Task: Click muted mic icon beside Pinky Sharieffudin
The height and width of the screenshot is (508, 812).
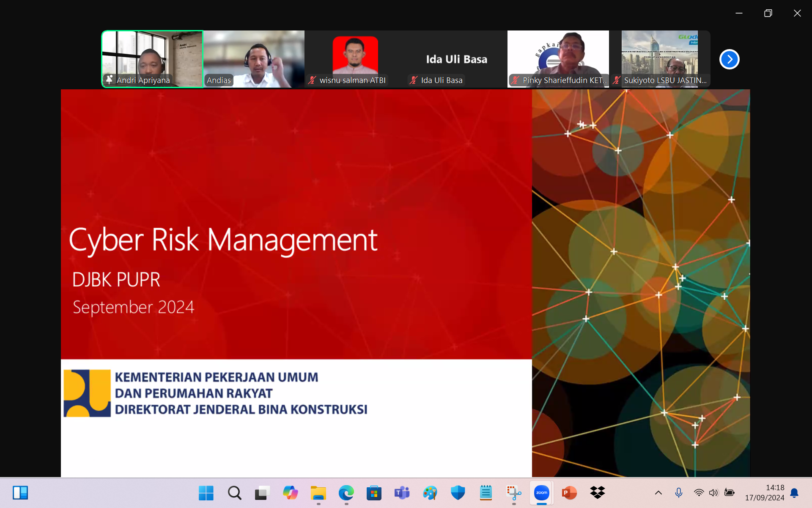Action: 515,80
